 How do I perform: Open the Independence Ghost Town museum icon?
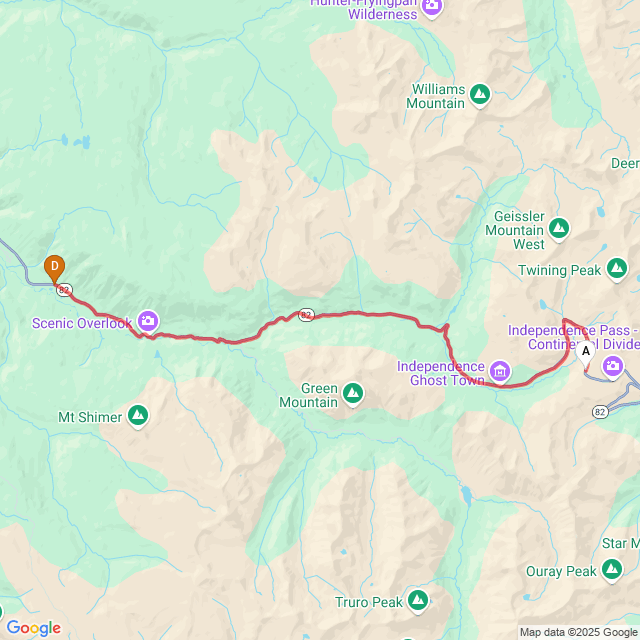pos(500,372)
